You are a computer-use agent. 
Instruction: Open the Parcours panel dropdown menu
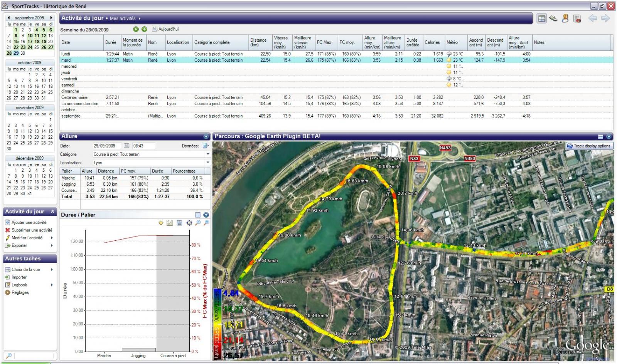click(x=609, y=136)
